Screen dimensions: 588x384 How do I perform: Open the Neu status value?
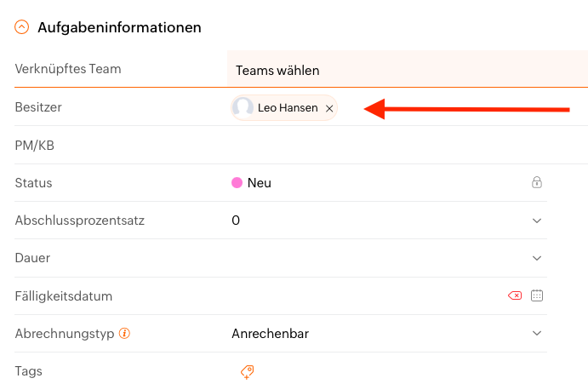[260, 183]
